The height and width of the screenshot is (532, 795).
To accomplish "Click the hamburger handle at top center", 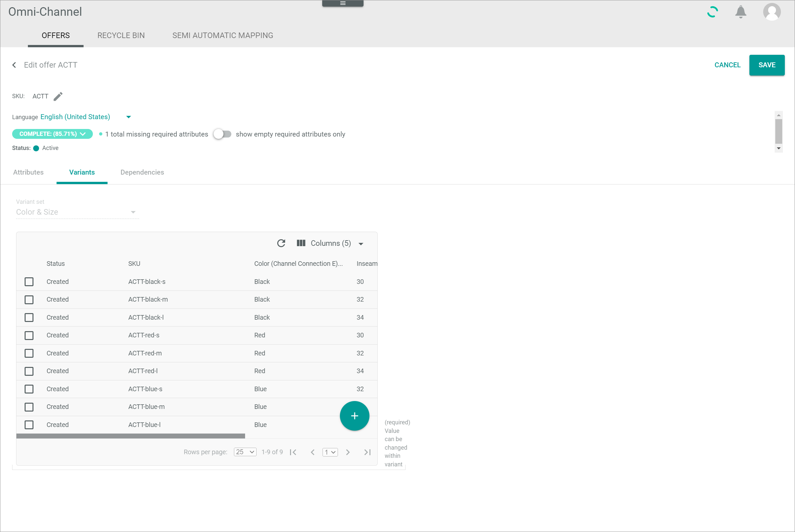I will click(343, 3).
